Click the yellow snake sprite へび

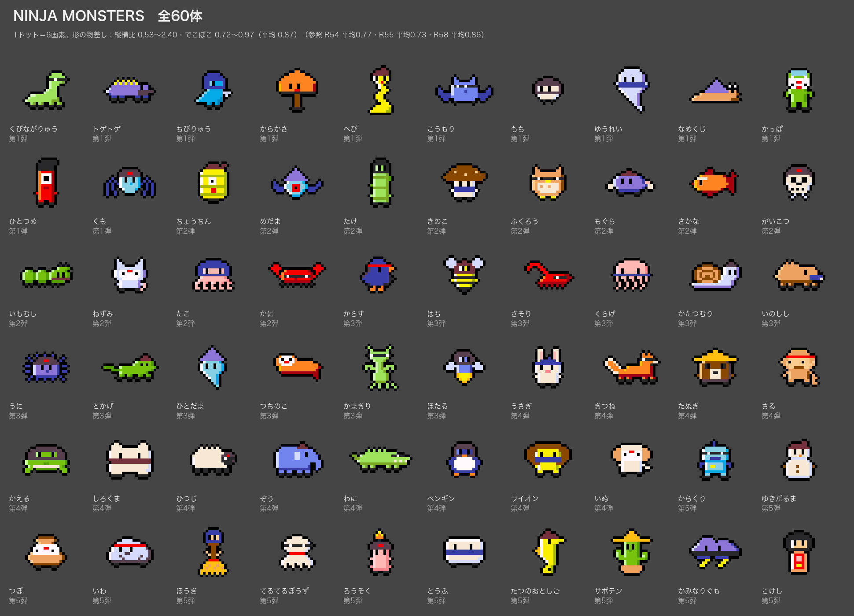[381, 90]
